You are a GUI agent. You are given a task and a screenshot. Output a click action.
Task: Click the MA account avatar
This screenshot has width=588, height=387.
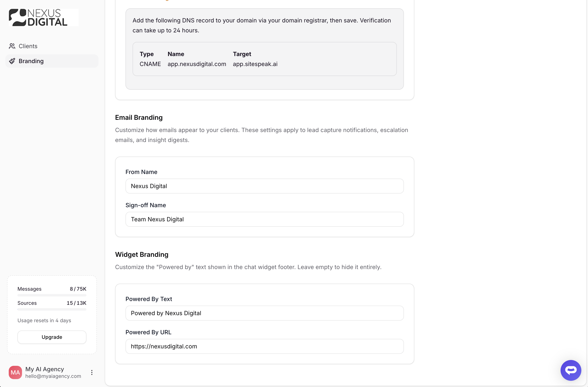point(15,372)
